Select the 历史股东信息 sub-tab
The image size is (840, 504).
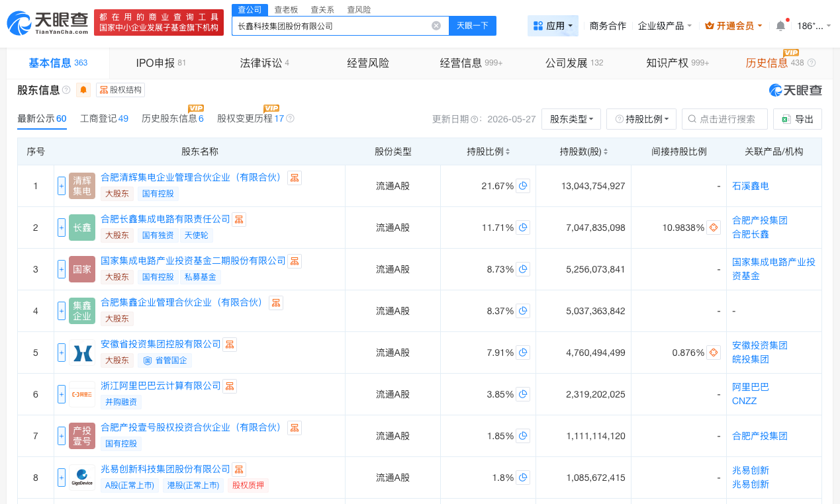(x=172, y=118)
